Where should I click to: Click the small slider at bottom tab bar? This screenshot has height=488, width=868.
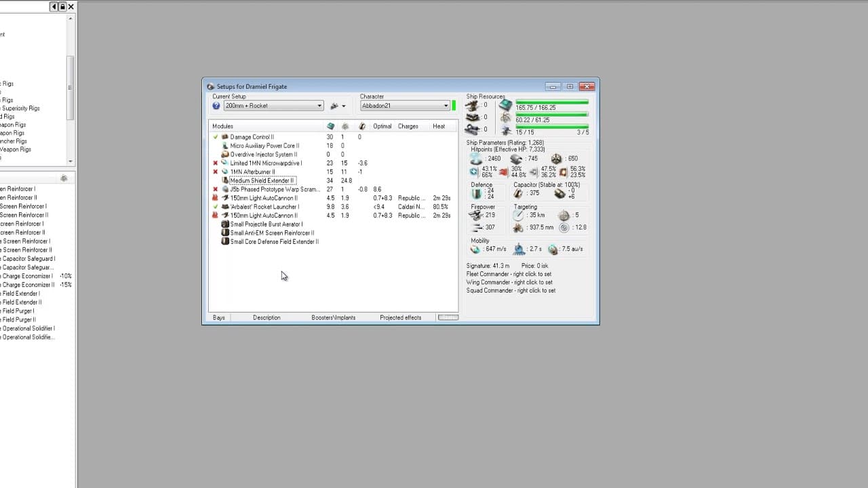tap(448, 317)
